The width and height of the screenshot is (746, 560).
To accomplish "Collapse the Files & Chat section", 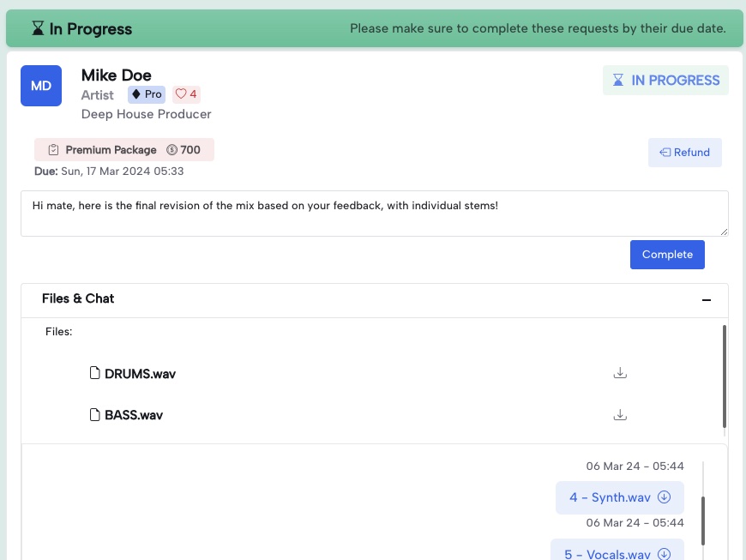I will (x=707, y=299).
